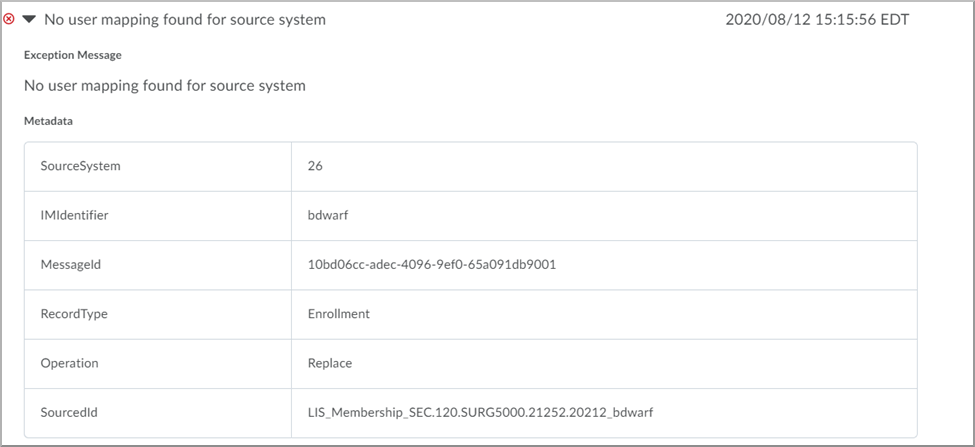Select the RecordType row label
975x447 pixels.
[x=74, y=313]
